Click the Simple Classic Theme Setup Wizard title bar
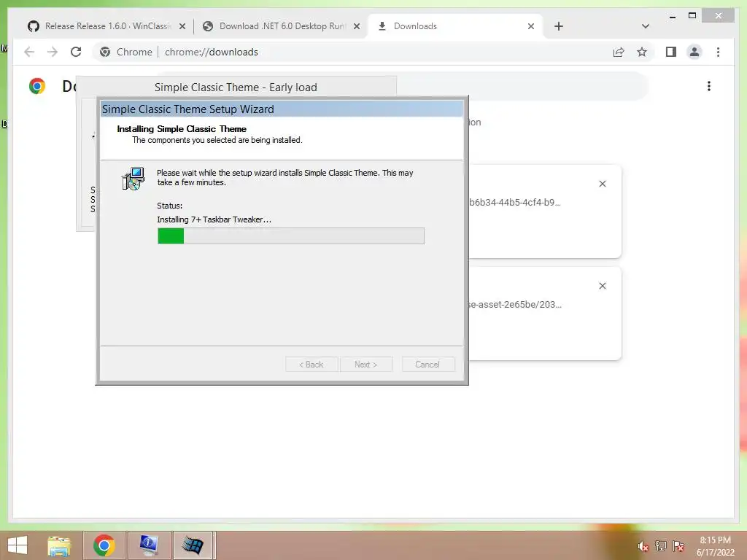Viewport: 747px width, 560px height. tap(281, 109)
